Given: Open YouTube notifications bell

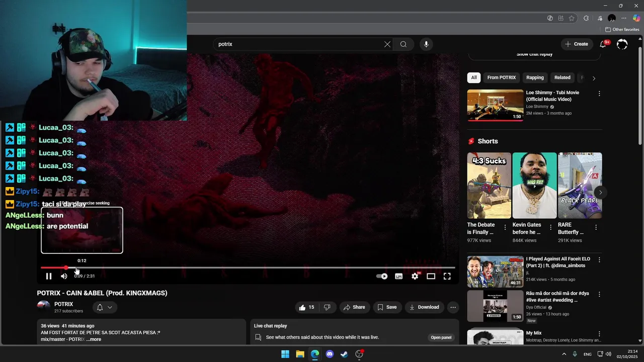Looking at the screenshot, I should (x=603, y=44).
